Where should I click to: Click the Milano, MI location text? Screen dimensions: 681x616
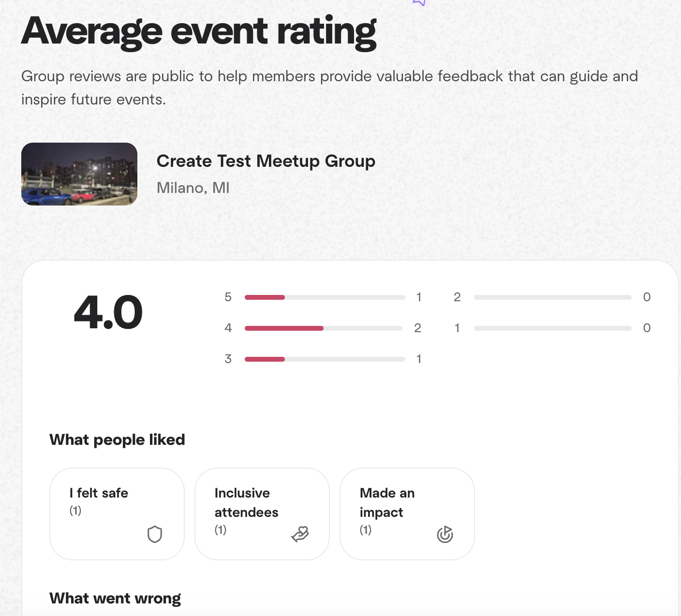pyautogui.click(x=193, y=188)
